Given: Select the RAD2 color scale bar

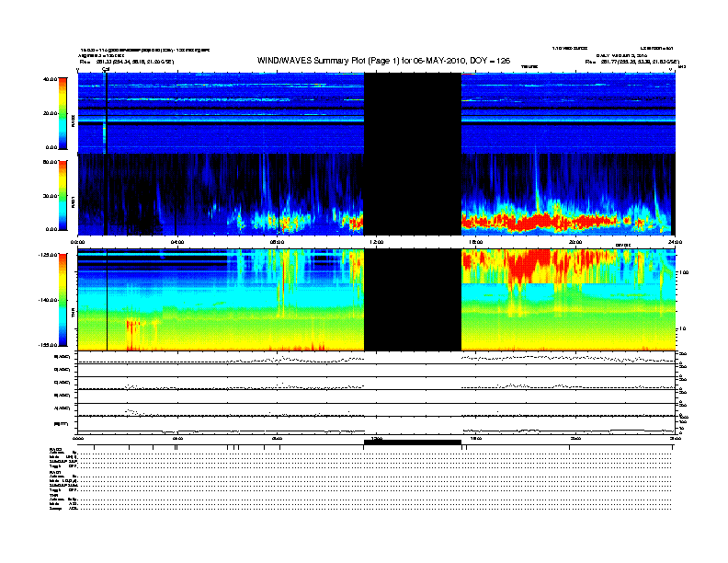Looking at the screenshot, I should [x=63, y=114].
